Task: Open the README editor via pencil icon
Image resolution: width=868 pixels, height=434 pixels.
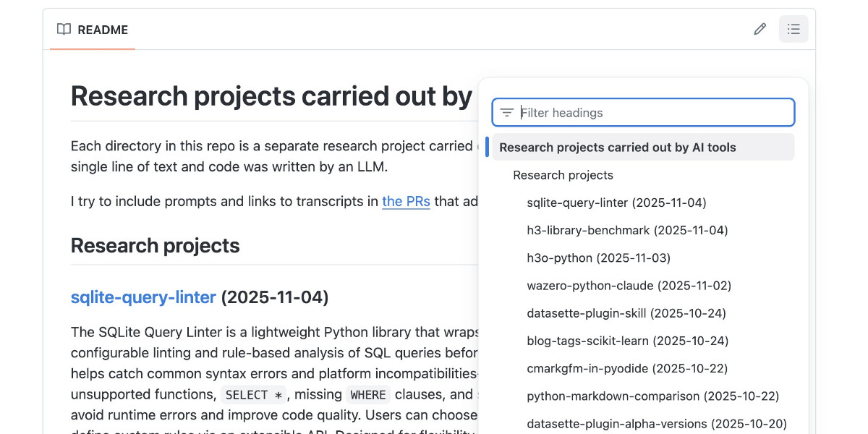Action: [x=759, y=28]
